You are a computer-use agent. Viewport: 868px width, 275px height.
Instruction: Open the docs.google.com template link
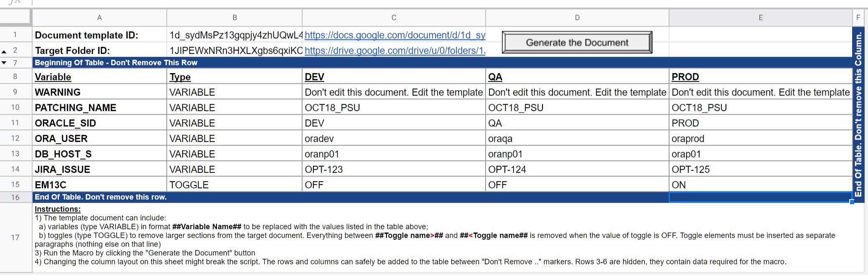point(395,35)
